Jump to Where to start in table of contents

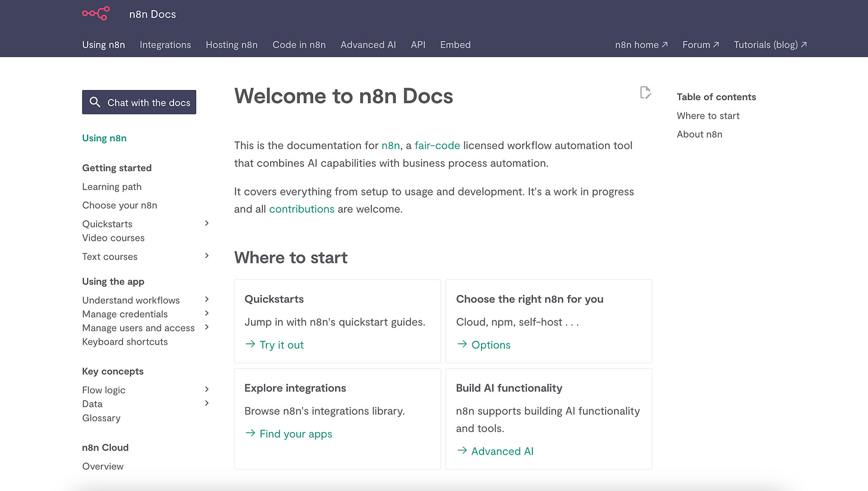click(x=708, y=116)
